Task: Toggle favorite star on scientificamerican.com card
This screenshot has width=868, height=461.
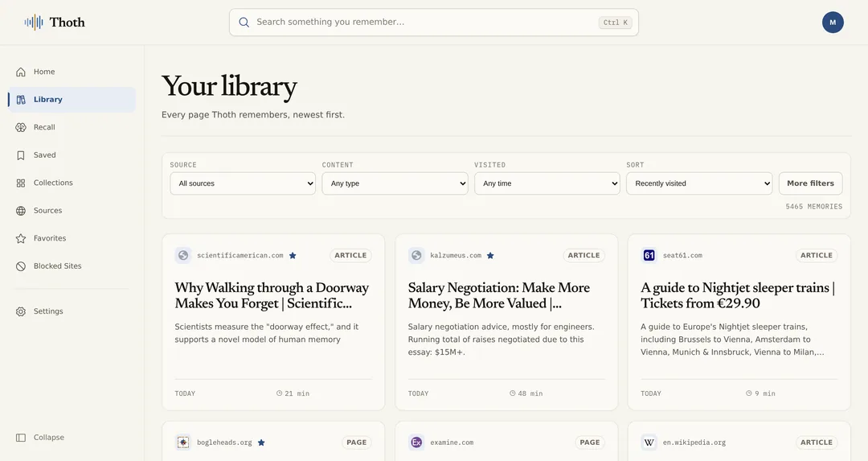Action: click(293, 255)
